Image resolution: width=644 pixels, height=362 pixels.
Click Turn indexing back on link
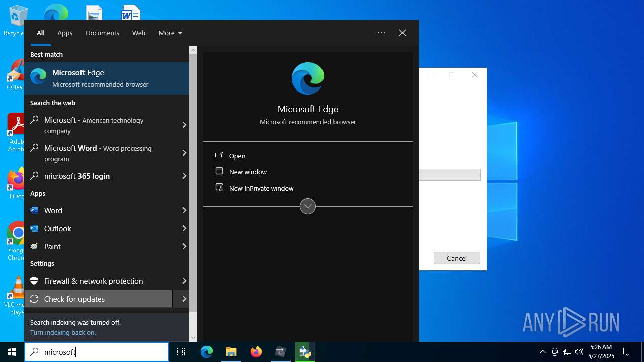[x=63, y=332]
